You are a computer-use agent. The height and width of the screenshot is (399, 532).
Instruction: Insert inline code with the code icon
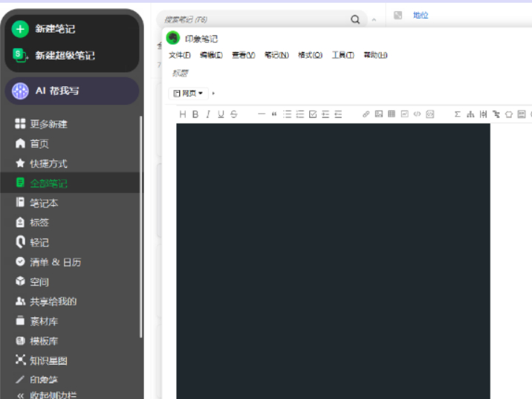click(x=418, y=114)
